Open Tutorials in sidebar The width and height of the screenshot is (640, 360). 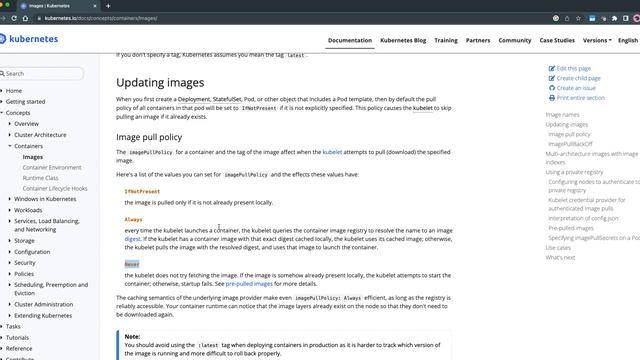(x=17, y=338)
